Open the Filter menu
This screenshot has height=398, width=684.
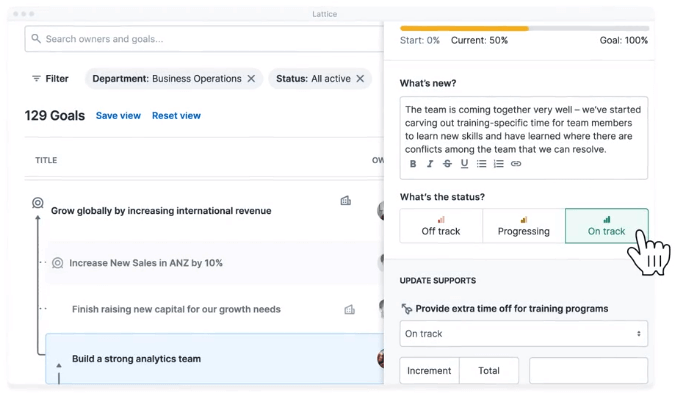[x=50, y=79]
